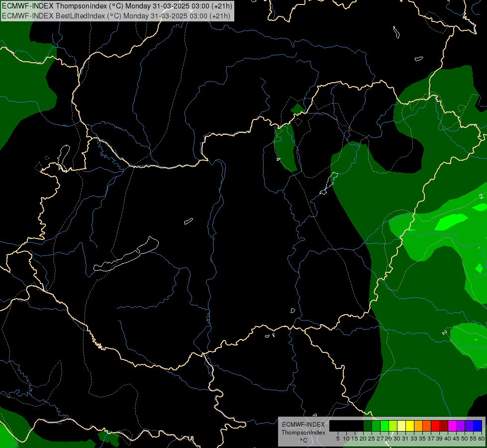Click the ThompsonIndex title line at top
The image size is (487, 448).
coord(117,6)
